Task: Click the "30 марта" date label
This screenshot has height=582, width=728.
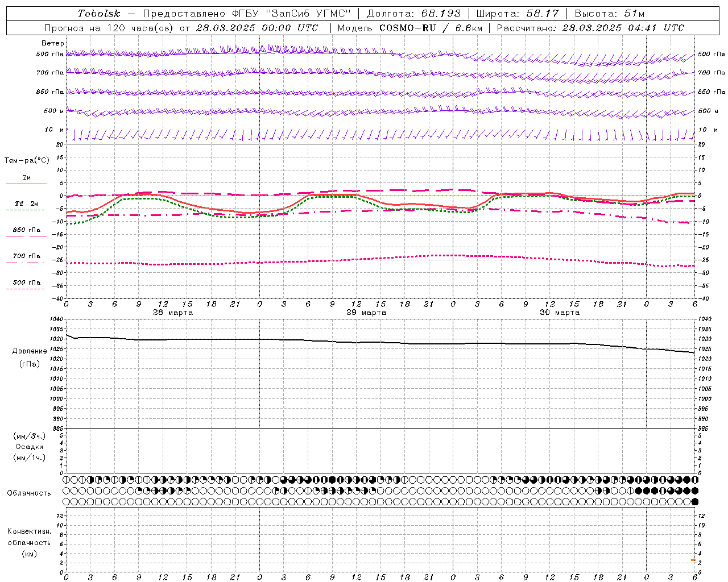Action: coord(560,313)
